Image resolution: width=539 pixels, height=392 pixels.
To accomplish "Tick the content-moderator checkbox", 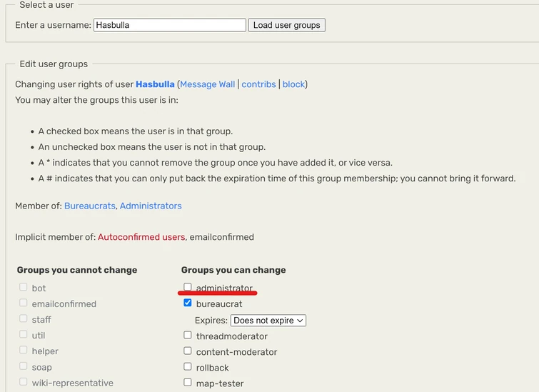I will point(188,351).
